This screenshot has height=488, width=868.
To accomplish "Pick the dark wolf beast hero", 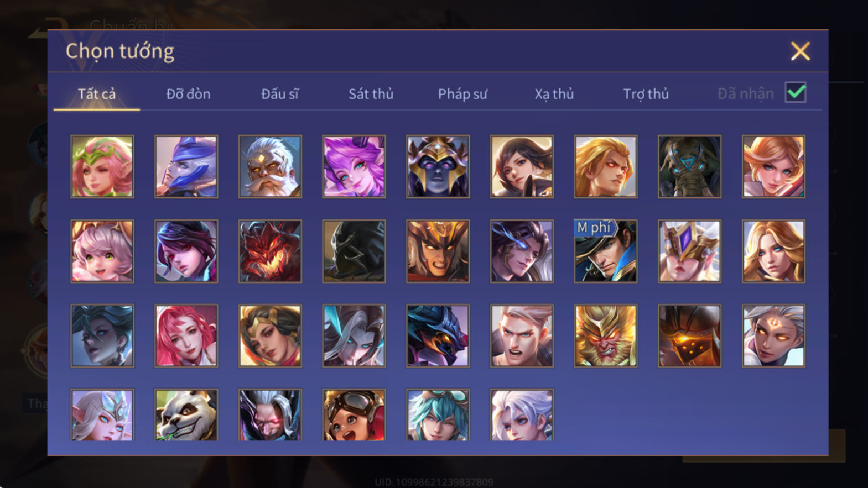I will pyautogui.click(x=438, y=335).
